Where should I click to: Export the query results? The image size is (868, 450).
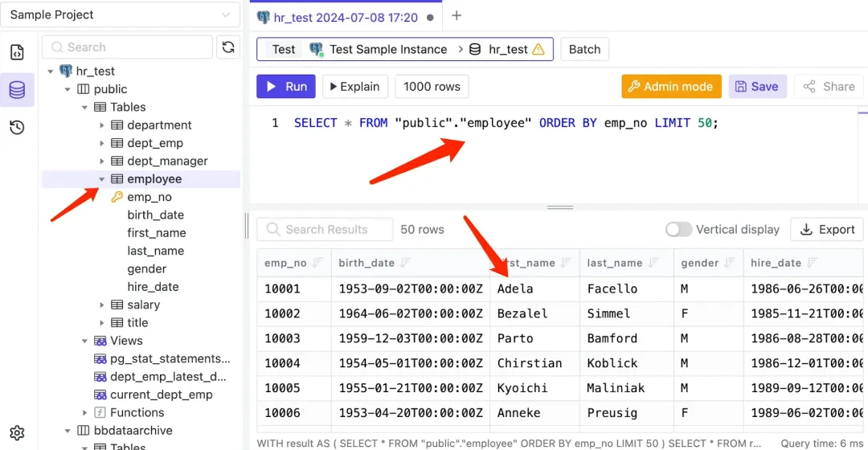pyautogui.click(x=827, y=229)
